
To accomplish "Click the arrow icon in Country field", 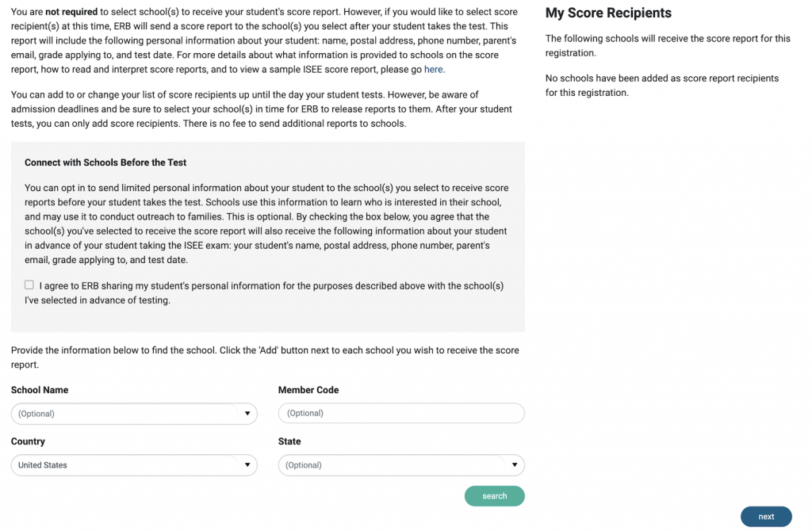I will 247,465.
